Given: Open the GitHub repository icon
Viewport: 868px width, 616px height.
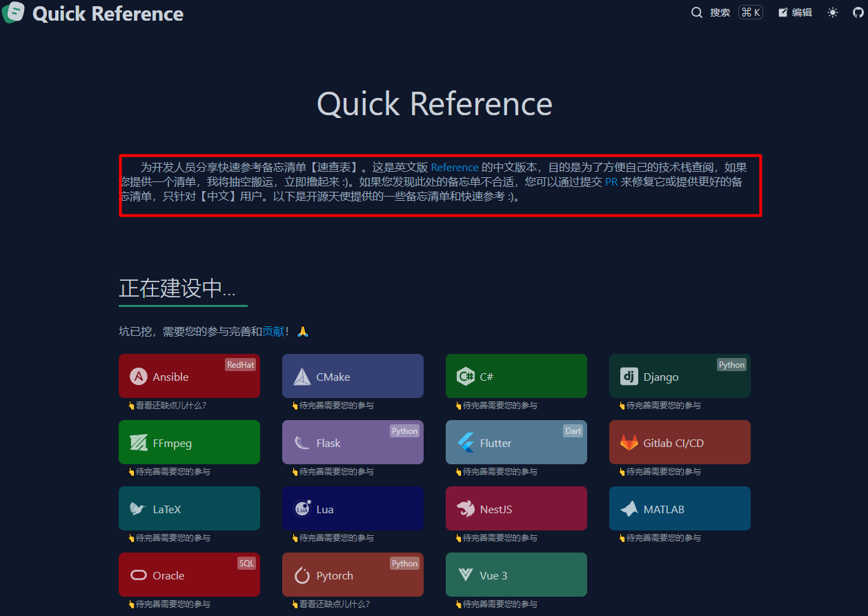Looking at the screenshot, I should tap(858, 12).
